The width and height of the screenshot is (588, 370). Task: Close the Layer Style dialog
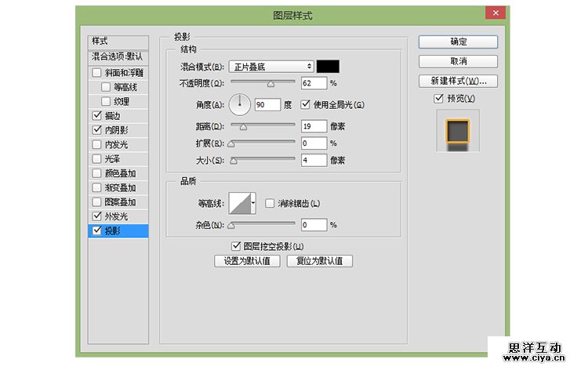(x=495, y=14)
